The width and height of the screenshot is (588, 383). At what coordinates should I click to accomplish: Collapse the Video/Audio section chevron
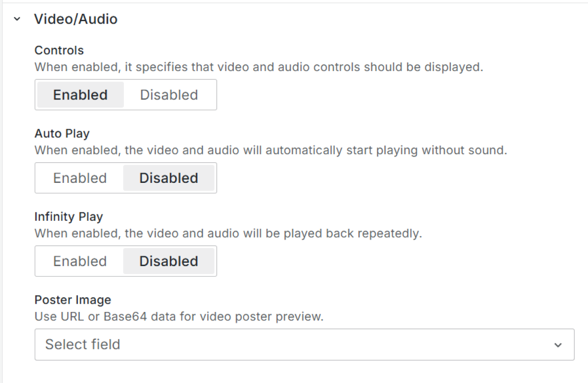(x=18, y=19)
